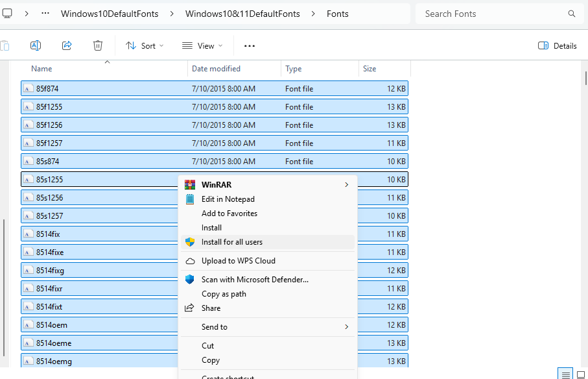
Task: Choose Send to in context menu
Action: [x=268, y=327]
